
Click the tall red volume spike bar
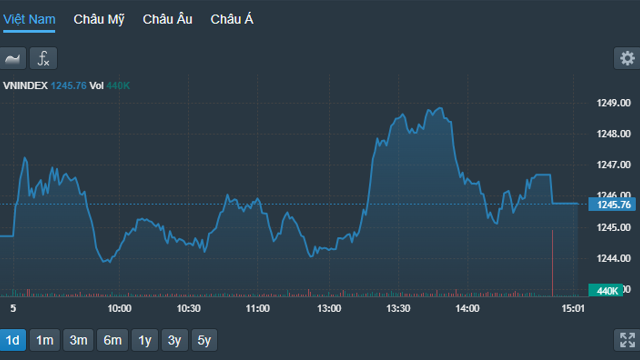553,263
